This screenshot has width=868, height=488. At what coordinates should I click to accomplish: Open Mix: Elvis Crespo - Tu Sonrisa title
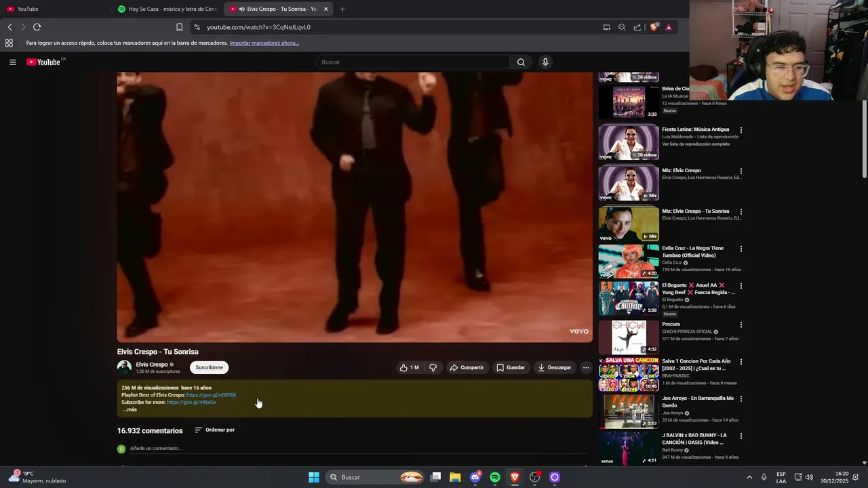tap(695, 211)
